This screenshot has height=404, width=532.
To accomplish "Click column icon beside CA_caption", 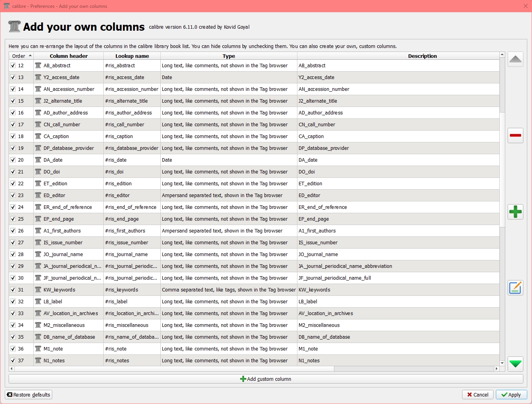I will point(38,137).
